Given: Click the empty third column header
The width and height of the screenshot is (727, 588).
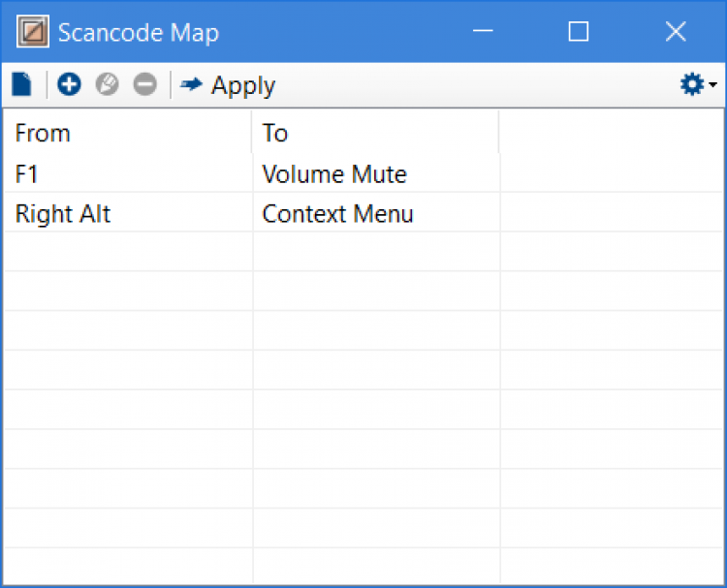Looking at the screenshot, I should 611,133.
